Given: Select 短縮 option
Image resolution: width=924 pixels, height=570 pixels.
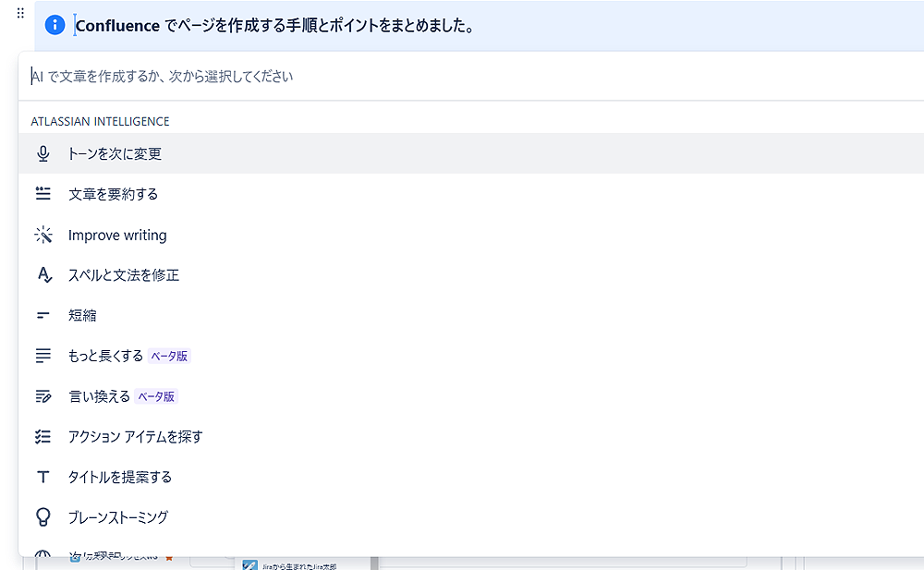Looking at the screenshot, I should 471,315.
